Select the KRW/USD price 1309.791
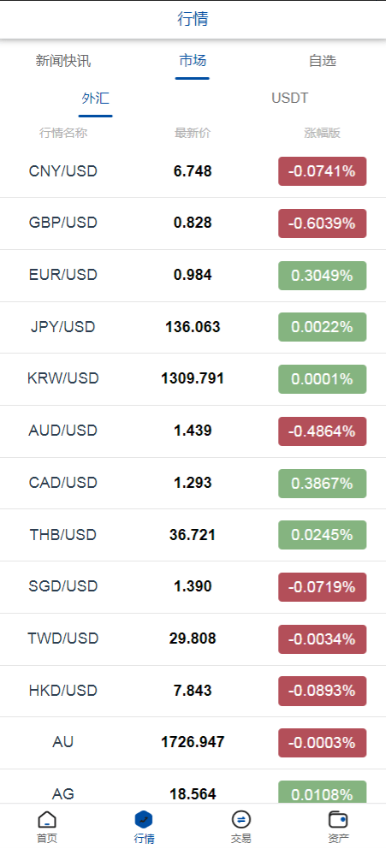Image resolution: width=386 pixels, height=848 pixels. click(192, 379)
